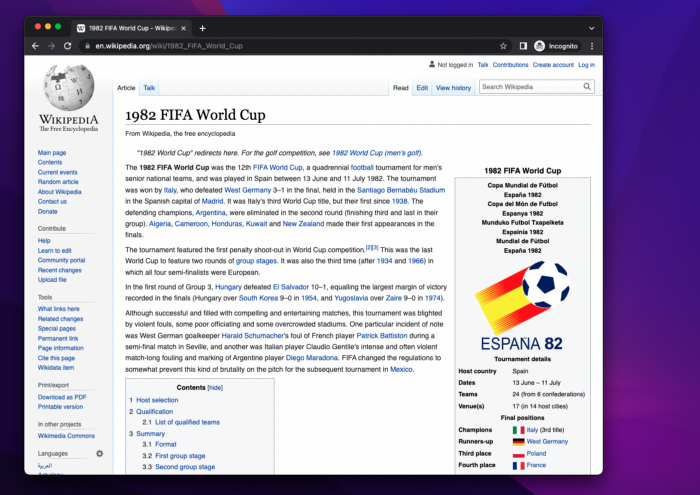The image size is (700, 495).
Task: Go back using the browser back arrow
Action: [x=35, y=46]
